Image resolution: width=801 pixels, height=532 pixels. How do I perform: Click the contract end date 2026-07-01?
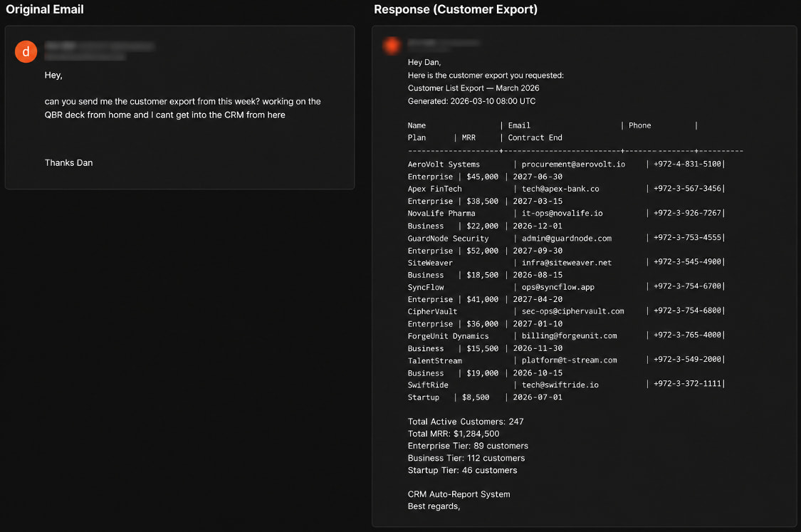(538, 397)
